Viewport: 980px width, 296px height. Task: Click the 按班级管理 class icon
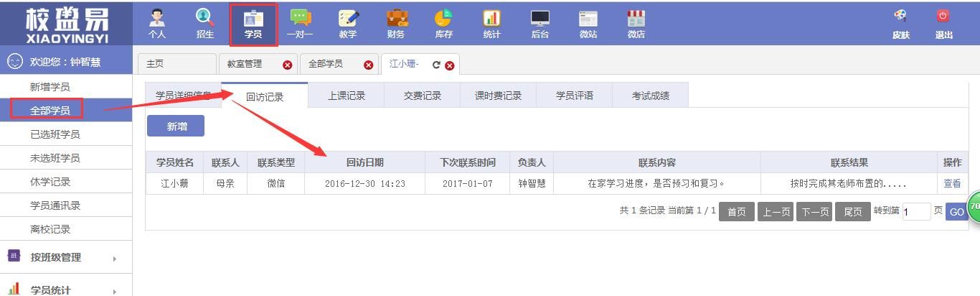(x=14, y=256)
